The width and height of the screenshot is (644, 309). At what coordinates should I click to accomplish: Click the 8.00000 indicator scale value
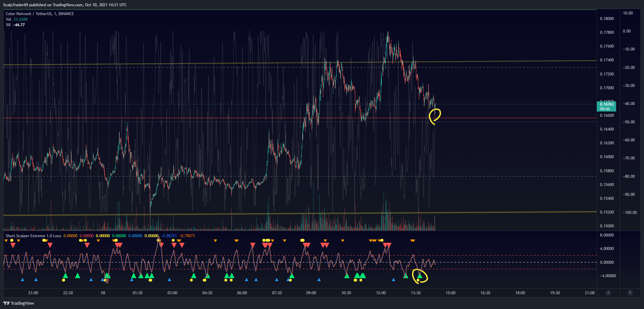point(607,235)
